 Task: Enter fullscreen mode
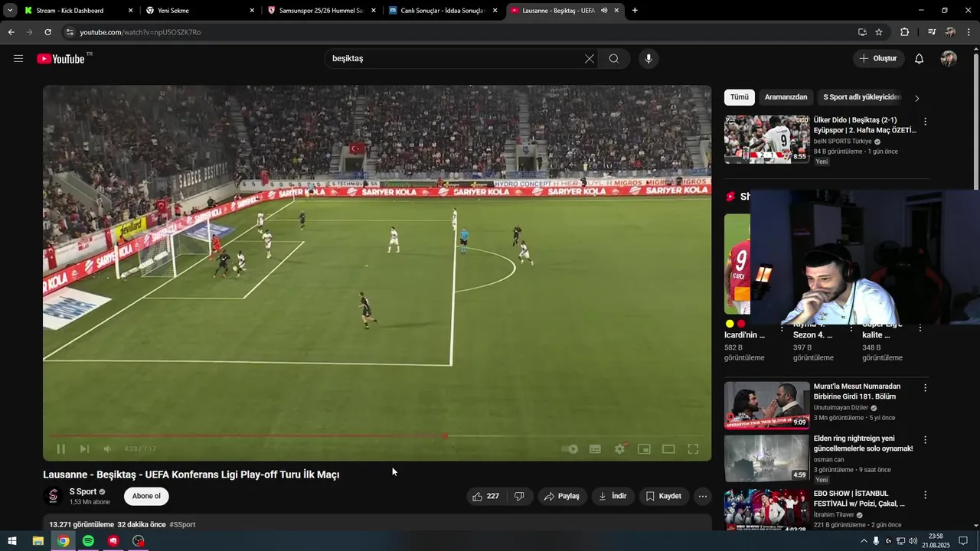tap(693, 449)
